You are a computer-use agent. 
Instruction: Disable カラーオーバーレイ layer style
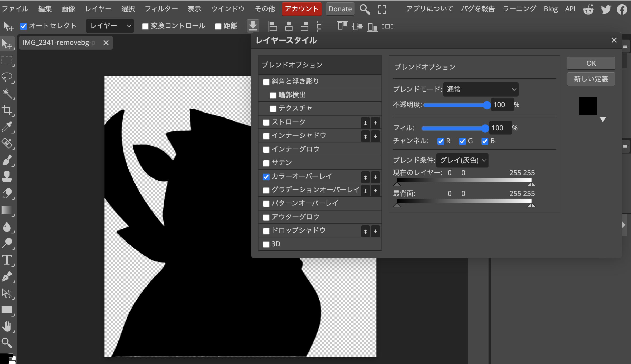266,176
